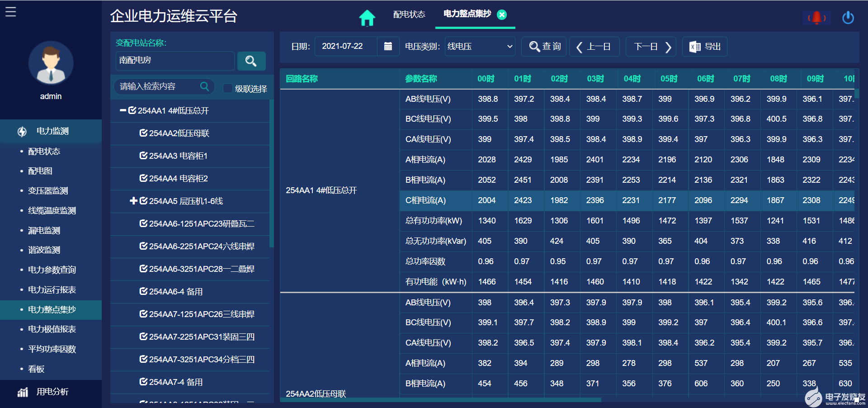Image resolution: width=868 pixels, height=408 pixels.
Task: Click the tree search magnifier icon
Action: click(x=205, y=86)
